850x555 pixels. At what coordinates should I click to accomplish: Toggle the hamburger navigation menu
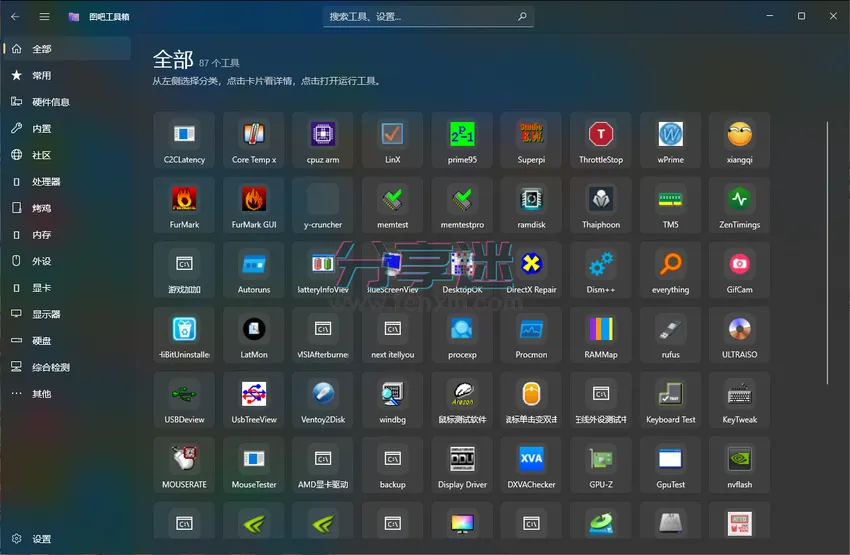pos(44,16)
